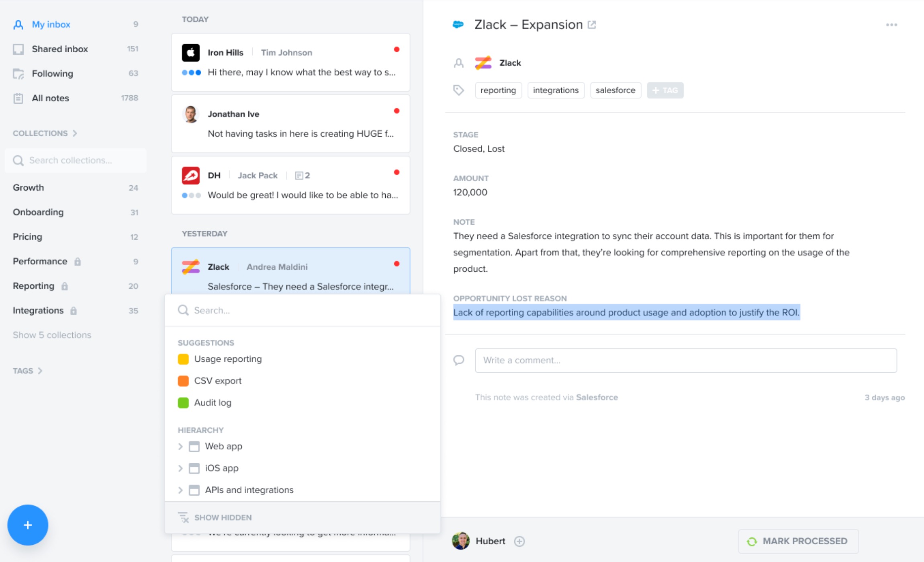Click the DH red logo icon
The image size is (924, 562).
tap(191, 176)
